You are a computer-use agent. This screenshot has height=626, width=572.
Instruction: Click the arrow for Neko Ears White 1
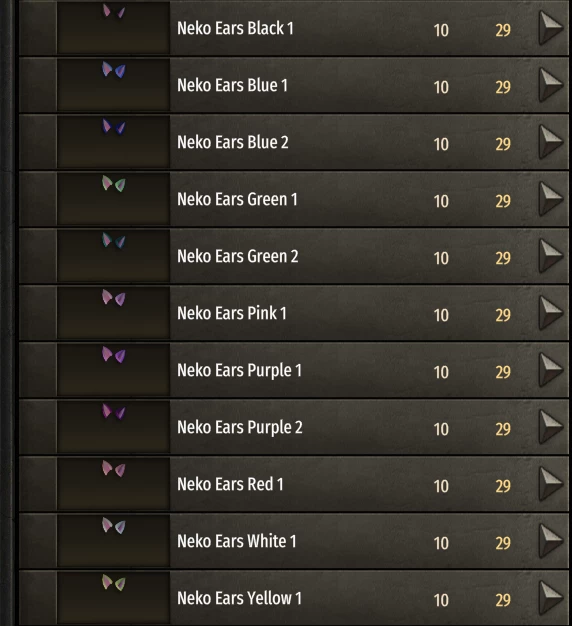pos(551,541)
